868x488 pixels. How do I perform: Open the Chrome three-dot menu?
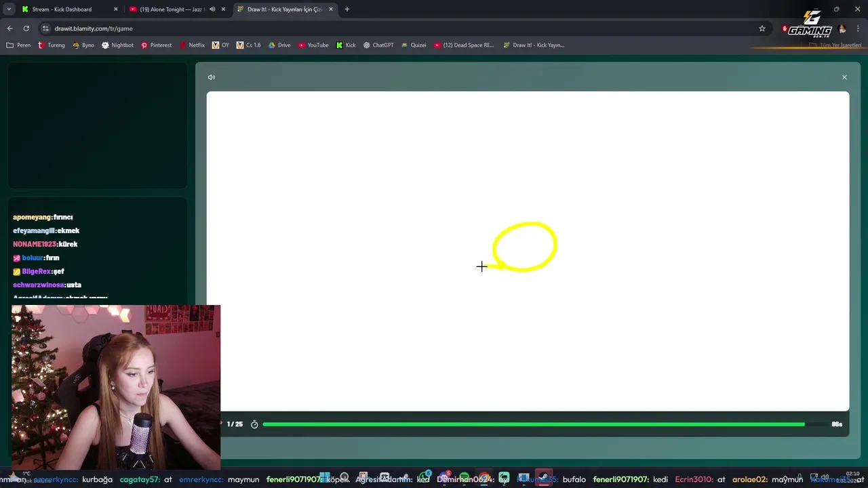pyautogui.click(x=858, y=28)
